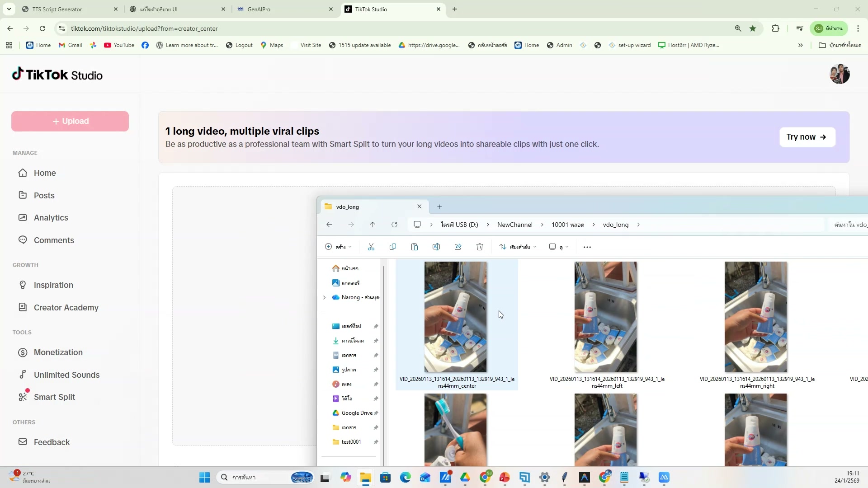
Task: Click the share icon in Explorer toolbar
Action: point(458,247)
